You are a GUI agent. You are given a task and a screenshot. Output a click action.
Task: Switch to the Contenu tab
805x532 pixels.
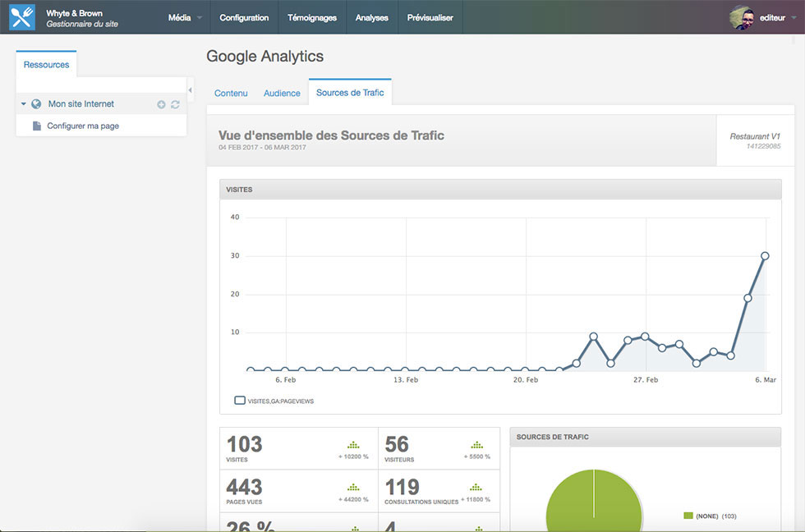click(x=231, y=94)
